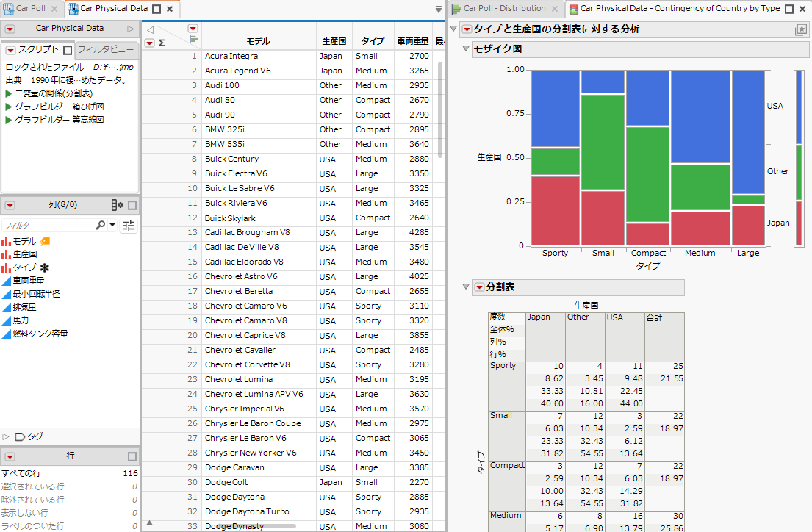Switch to the フィルタビュー tab
This screenshot has height=532, width=812.
106,50
